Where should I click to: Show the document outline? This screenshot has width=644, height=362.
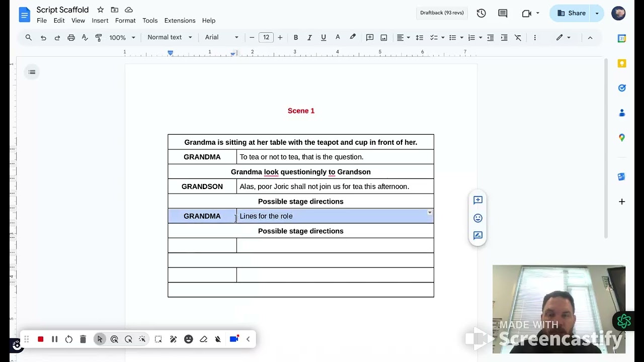pos(32,72)
